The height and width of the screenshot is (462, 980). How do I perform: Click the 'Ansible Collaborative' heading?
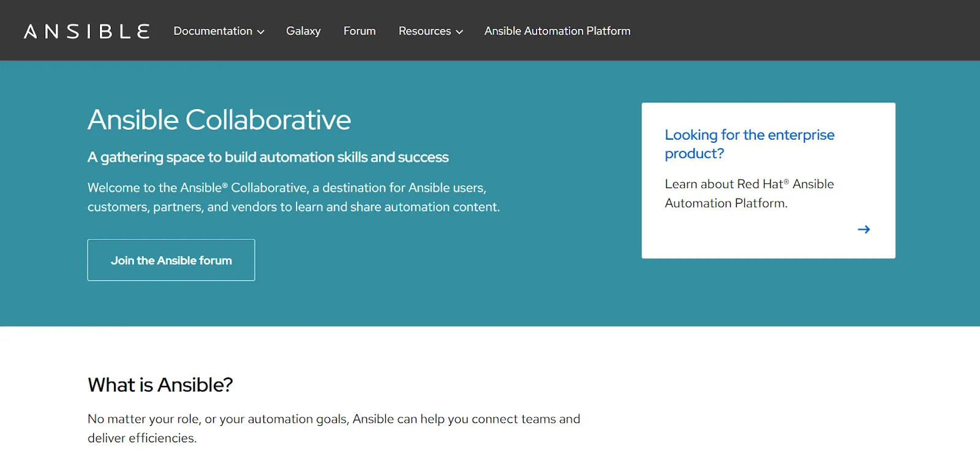(x=219, y=119)
